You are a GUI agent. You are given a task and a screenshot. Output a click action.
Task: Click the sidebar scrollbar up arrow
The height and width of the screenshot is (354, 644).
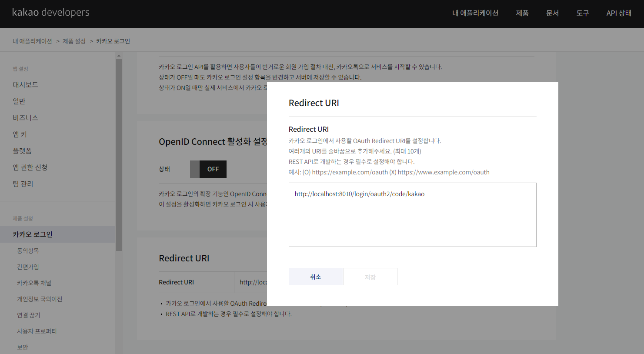(119, 56)
